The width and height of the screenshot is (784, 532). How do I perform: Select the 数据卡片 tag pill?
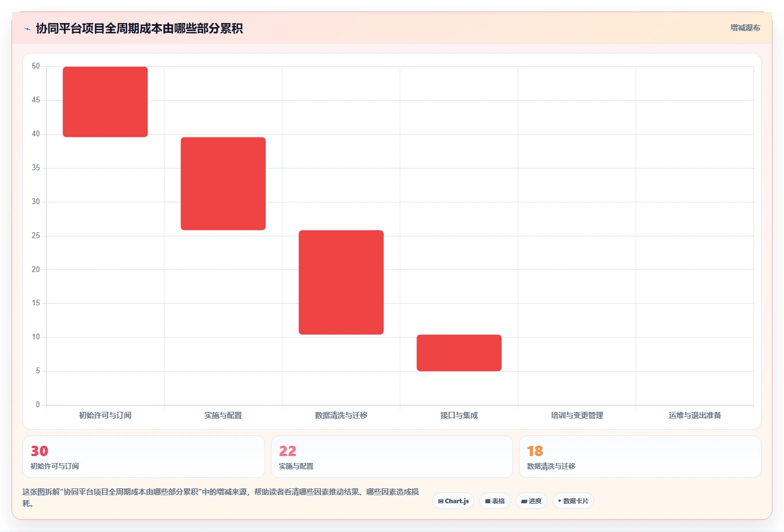tap(573, 501)
